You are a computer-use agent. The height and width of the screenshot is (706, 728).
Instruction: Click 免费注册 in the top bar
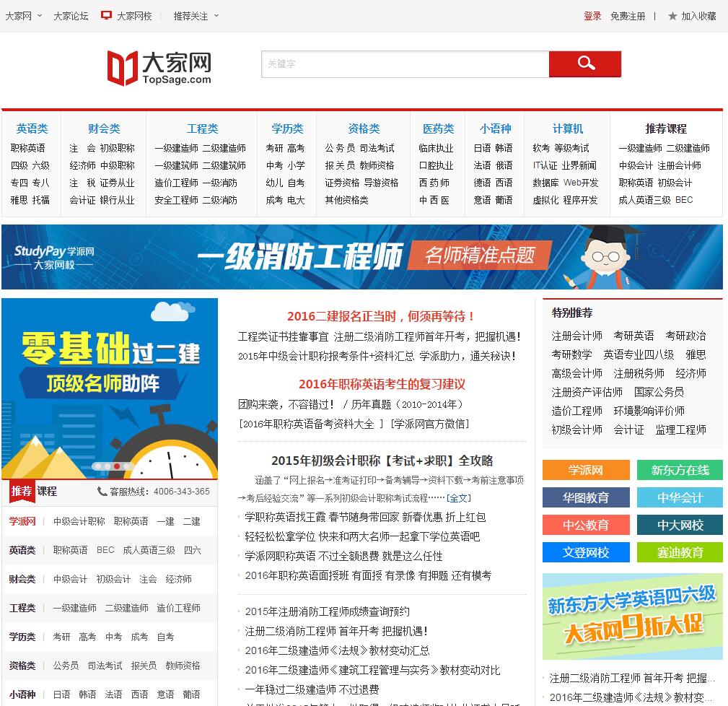pos(628,16)
